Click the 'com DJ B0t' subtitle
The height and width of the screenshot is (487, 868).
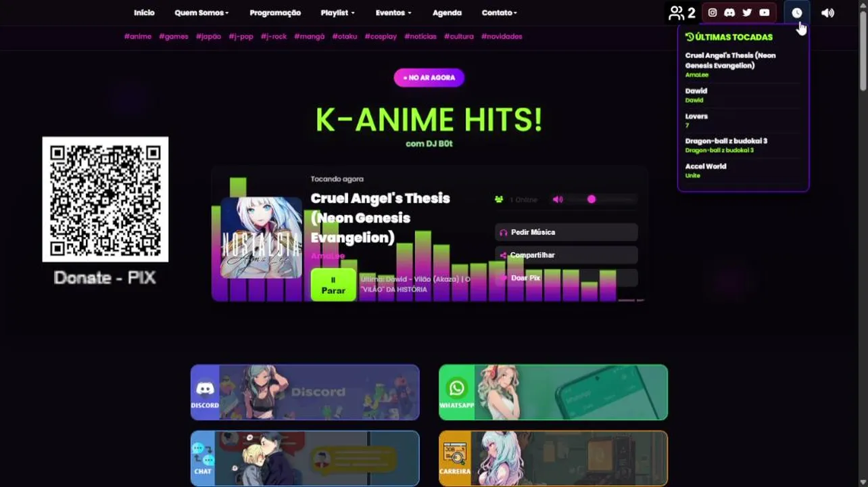pos(429,143)
